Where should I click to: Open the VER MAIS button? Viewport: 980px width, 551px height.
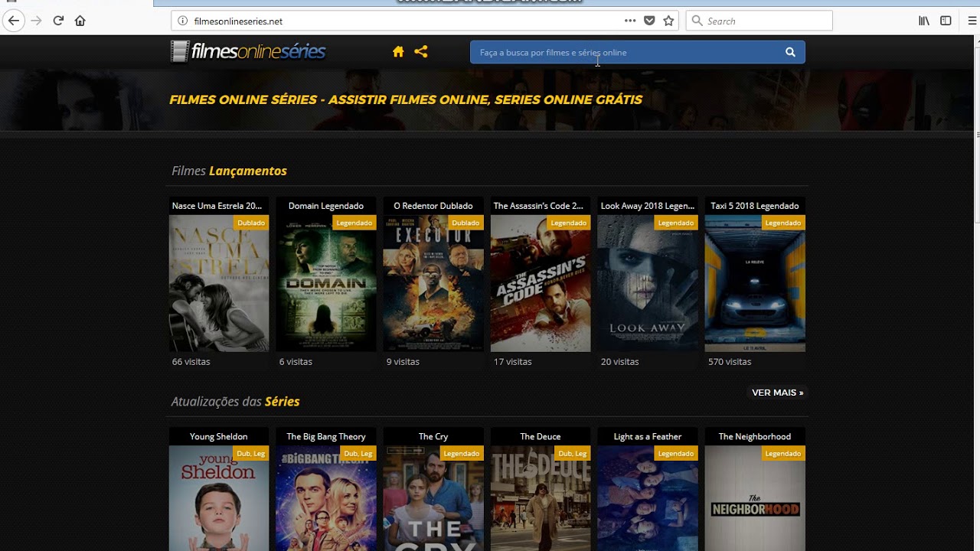click(777, 393)
